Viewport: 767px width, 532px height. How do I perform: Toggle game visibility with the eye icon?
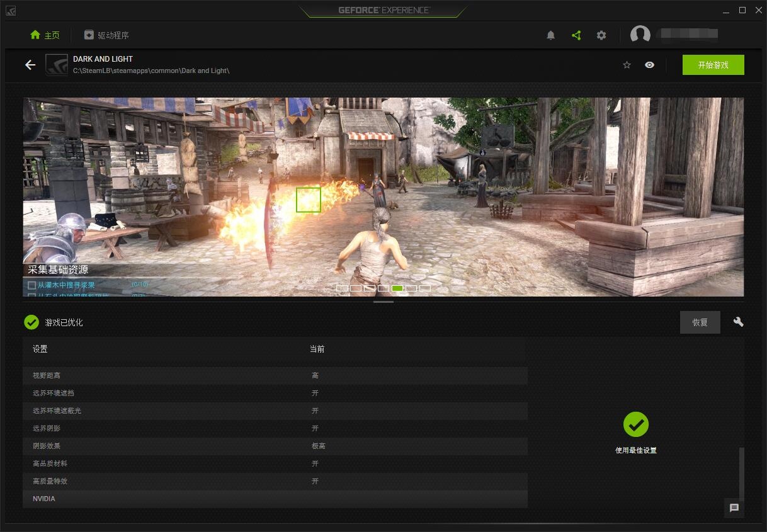pyautogui.click(x=649, y=65)
